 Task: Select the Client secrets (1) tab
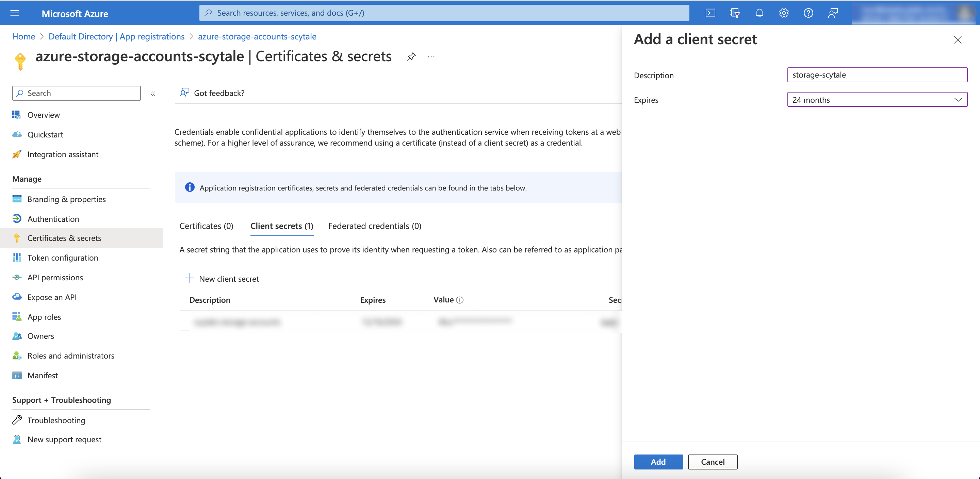[281, 226]
